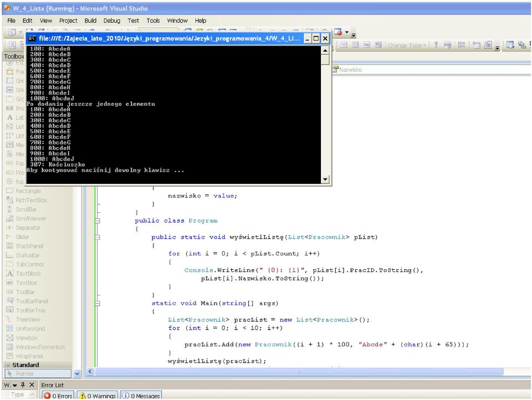Open dropdown arrow beside the red-dot window icon
The width and height of the screenshot is (532, 400).
point(347,32)
